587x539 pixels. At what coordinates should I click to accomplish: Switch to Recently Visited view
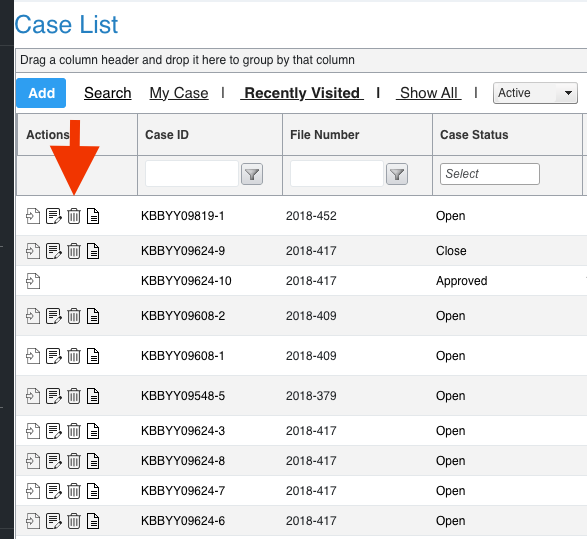(x=302, y=93)
